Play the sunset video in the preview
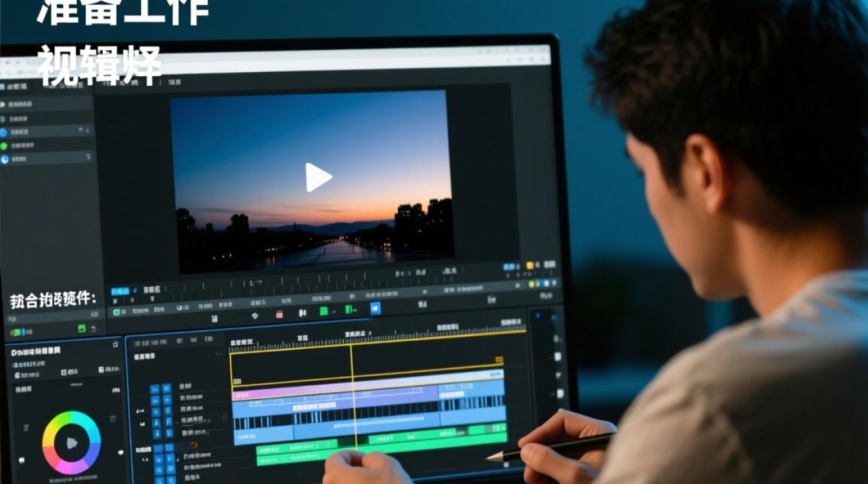The width and height of the screenshot is (868, 484). pyautogui.click(x=318, y=177)
